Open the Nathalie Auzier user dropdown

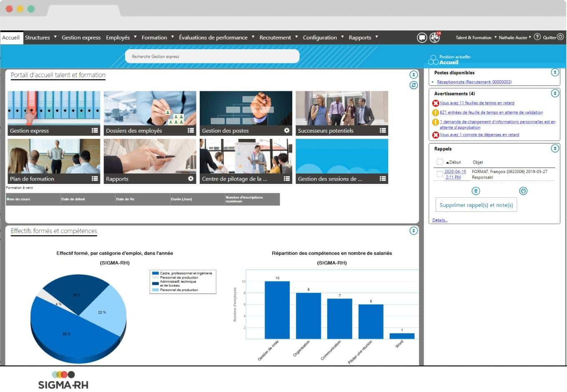(x=515, y=38)
